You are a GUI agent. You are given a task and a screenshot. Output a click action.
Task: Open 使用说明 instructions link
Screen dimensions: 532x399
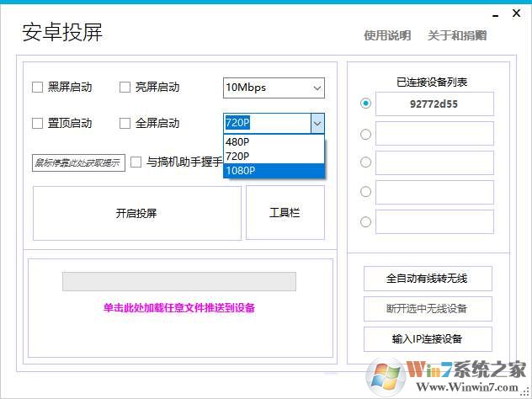387,35
